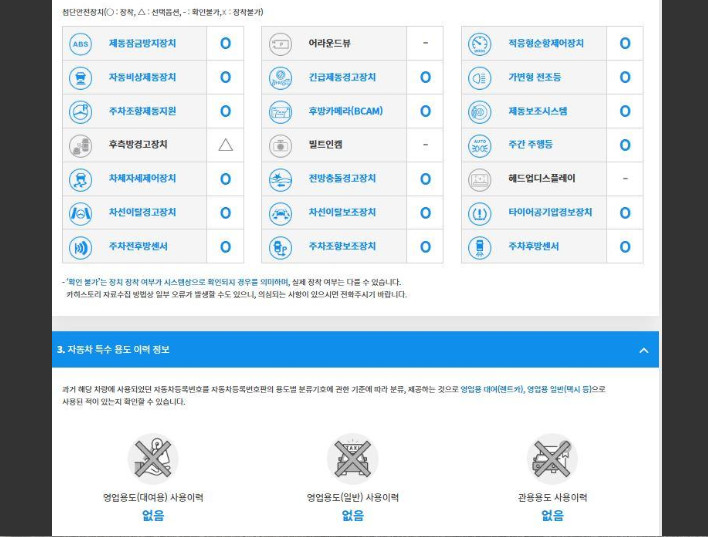Image resolution: width=708 pixels, height=537 pixels.
Task: Click the 타이어공기압경보장치 warning icon
Action: [x=480, y=213]
